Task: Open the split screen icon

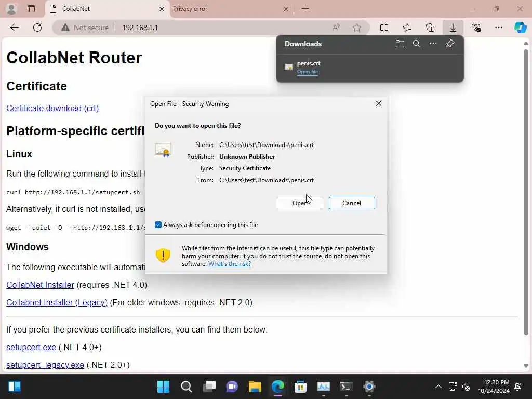Action: tap(384, 28)
